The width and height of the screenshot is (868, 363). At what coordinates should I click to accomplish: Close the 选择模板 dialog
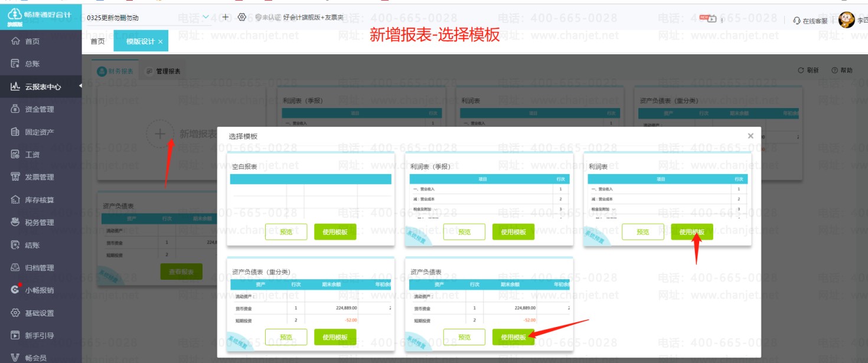click(x=750, y=136)
